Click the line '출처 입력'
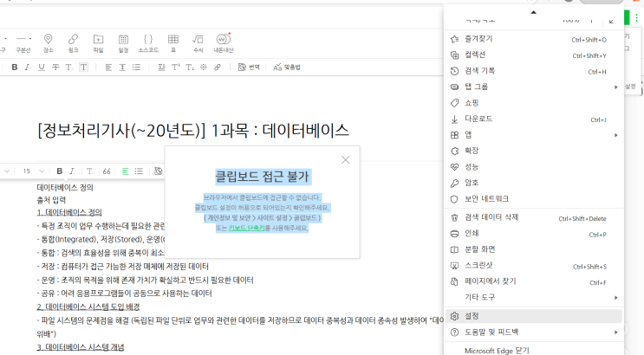644x355 pixels. click(51, 200)
